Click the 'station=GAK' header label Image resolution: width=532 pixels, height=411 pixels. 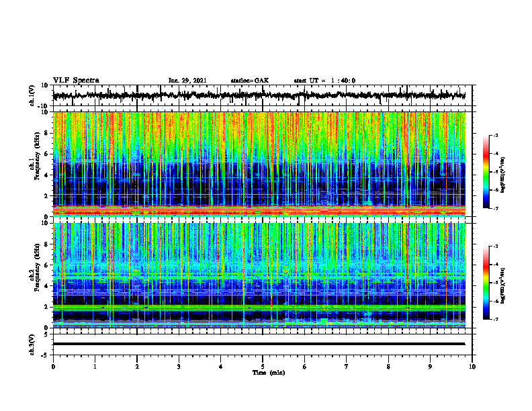tap(250, 81)
